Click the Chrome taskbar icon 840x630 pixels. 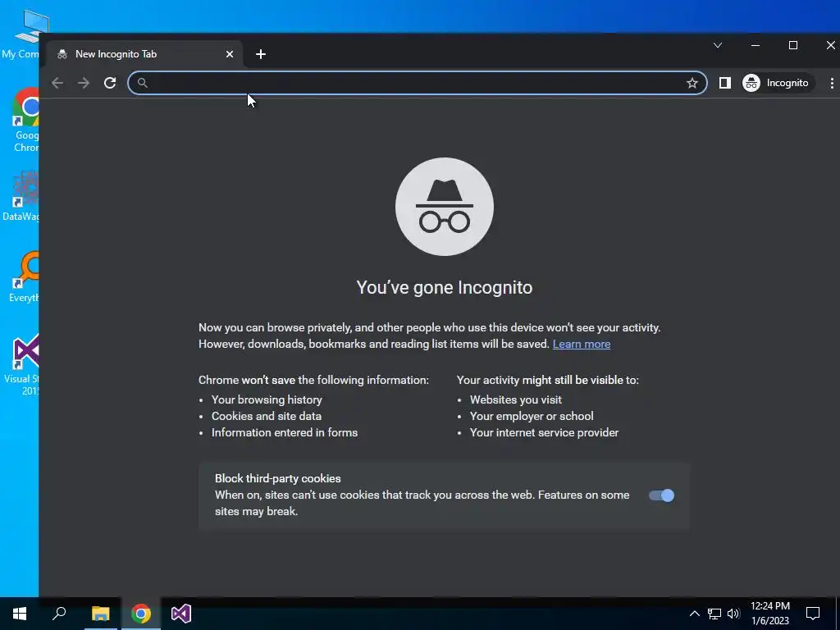pyautogui.click(x=141, y=614)
